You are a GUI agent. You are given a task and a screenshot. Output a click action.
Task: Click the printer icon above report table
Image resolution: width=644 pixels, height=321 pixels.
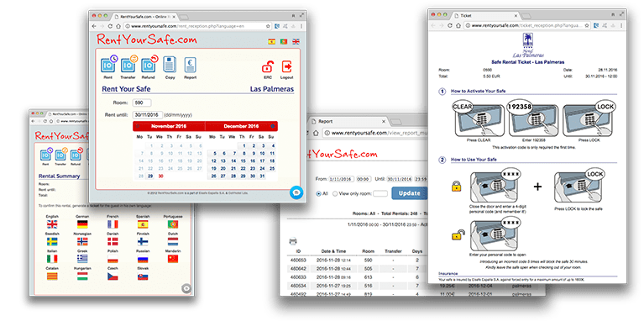click(293, 241)
